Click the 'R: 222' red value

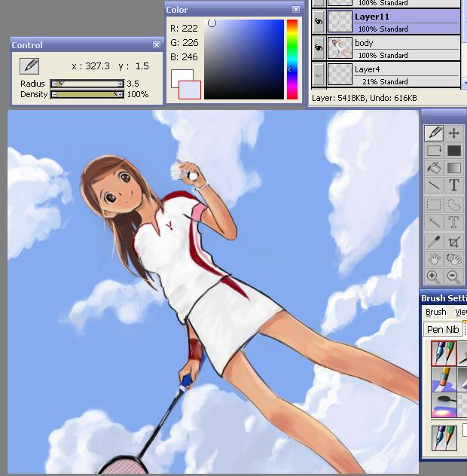(x=184, y=29)
